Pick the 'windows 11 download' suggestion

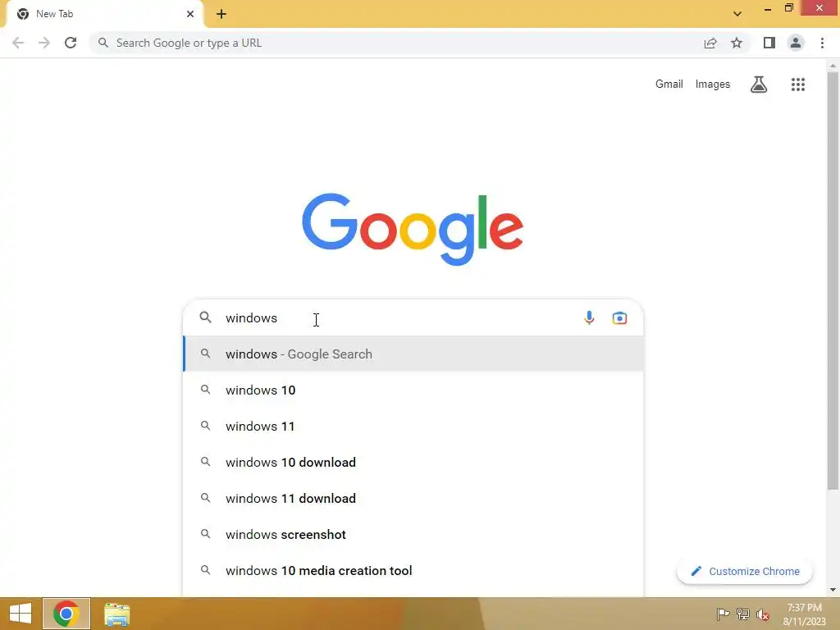[413, 498]
